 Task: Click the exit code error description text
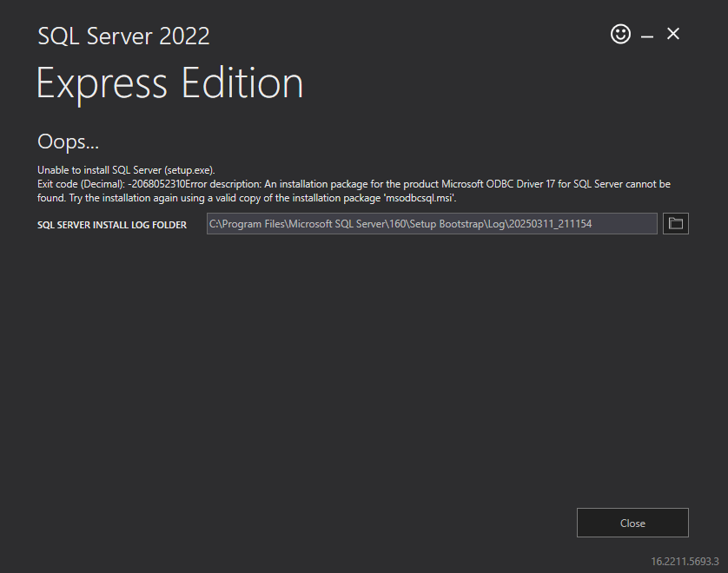click(347, 184)
